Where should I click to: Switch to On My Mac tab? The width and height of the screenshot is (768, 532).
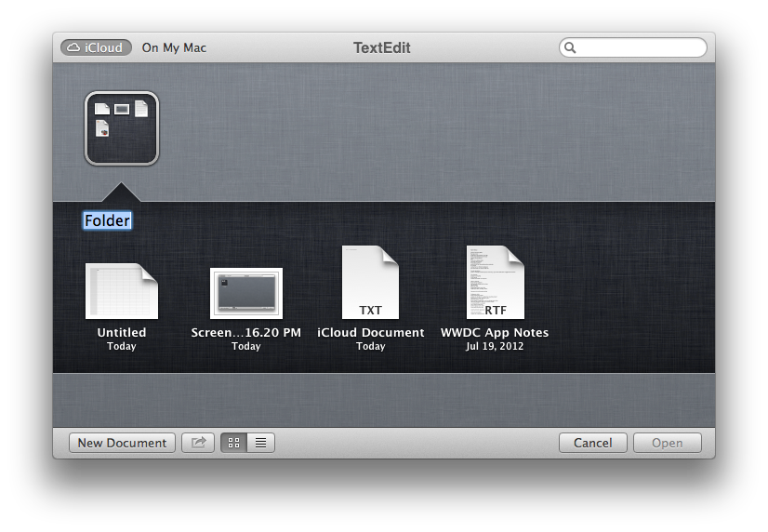pos(174,47)
